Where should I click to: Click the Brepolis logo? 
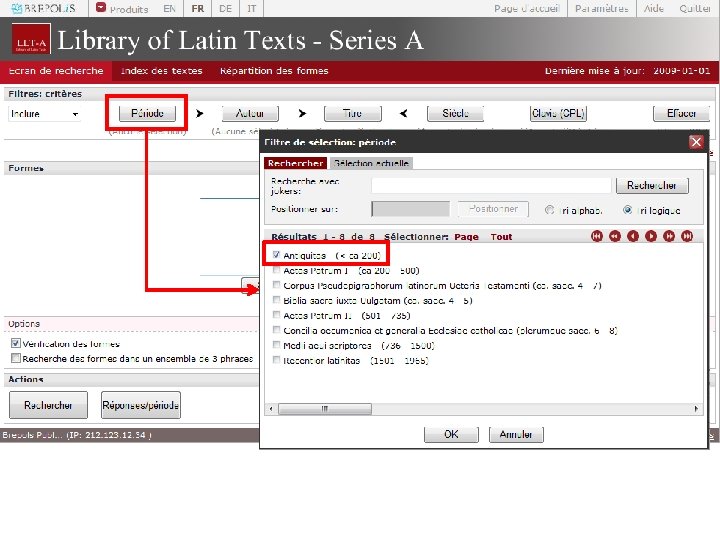43,8
